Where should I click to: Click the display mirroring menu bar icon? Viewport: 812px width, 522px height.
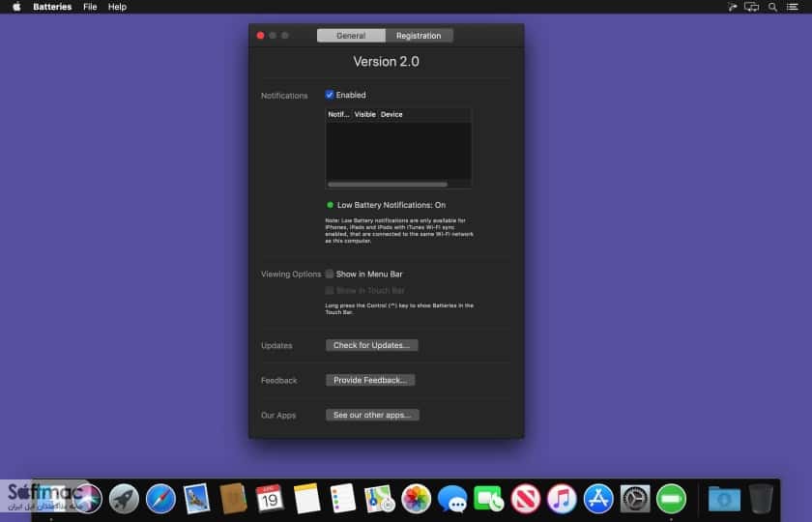pos(751,7)
